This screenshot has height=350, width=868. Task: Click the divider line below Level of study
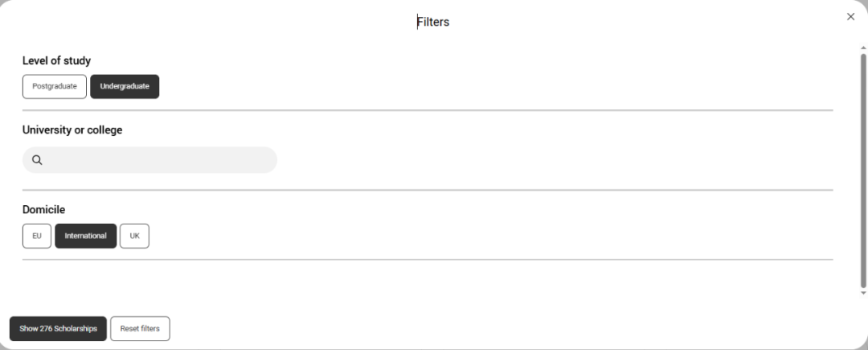(x=428, y=110)
